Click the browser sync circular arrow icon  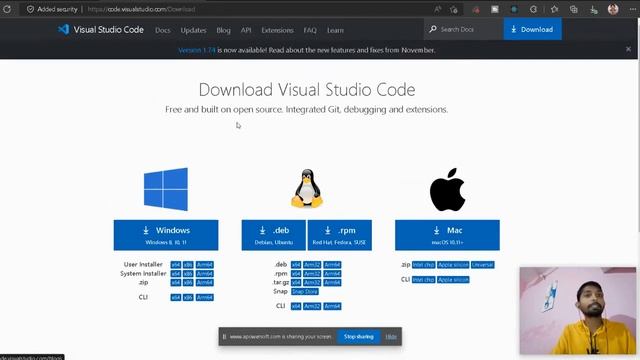pyautogui.click(x=533, y=9)
